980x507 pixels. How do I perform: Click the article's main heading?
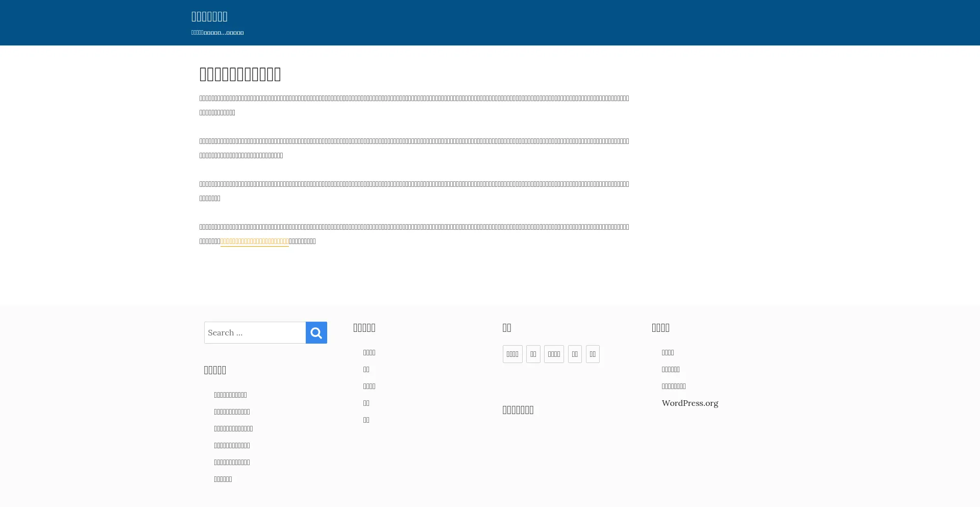(240, 74)
